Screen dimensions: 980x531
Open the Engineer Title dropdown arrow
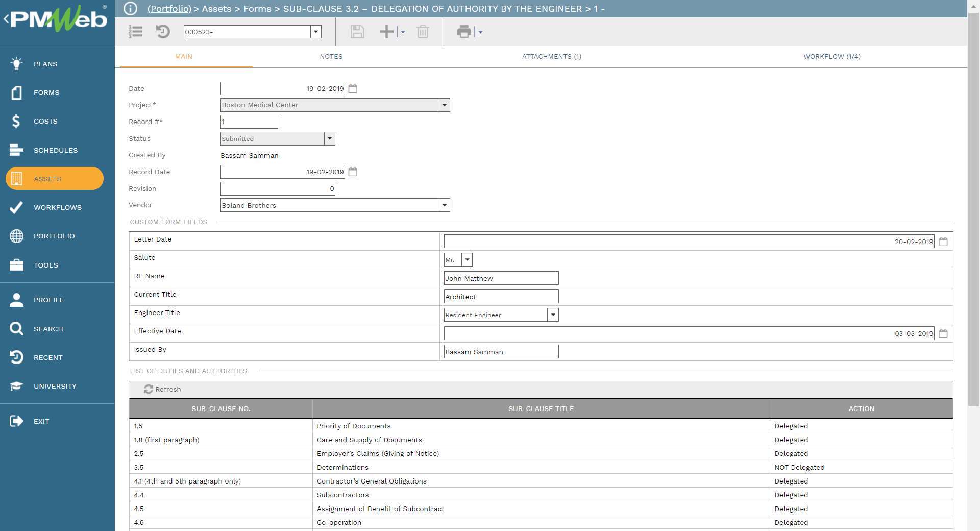553,315
